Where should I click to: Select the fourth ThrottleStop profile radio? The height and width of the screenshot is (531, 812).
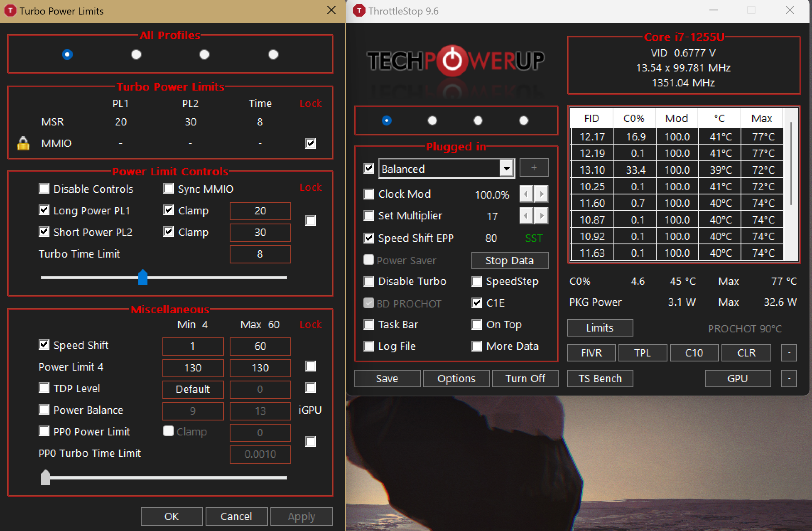[524, 120]
